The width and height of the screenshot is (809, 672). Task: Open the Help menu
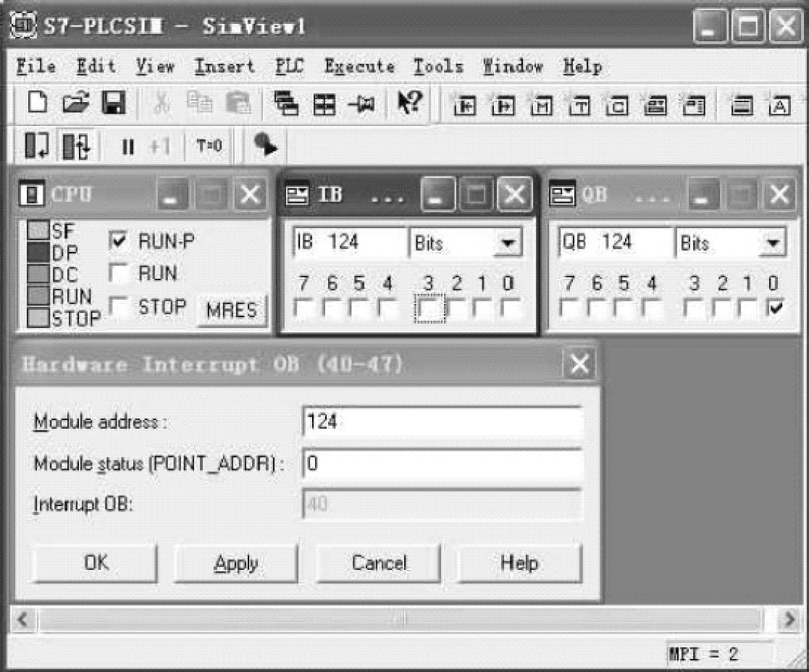tap(582, 67)
